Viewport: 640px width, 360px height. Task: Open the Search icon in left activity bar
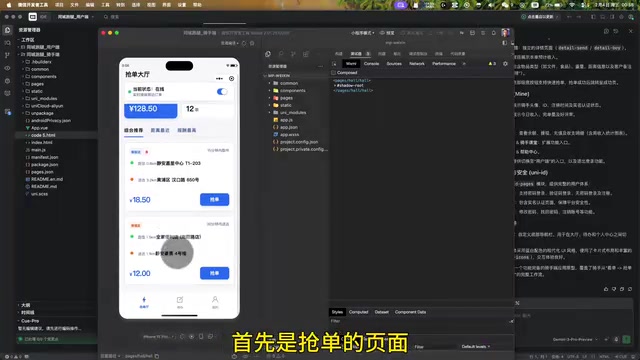pyautogui.click(x=7, y=43)
